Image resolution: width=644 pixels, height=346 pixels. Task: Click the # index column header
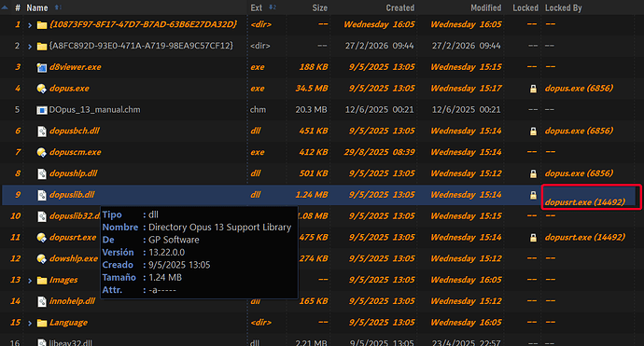[18, 7]
